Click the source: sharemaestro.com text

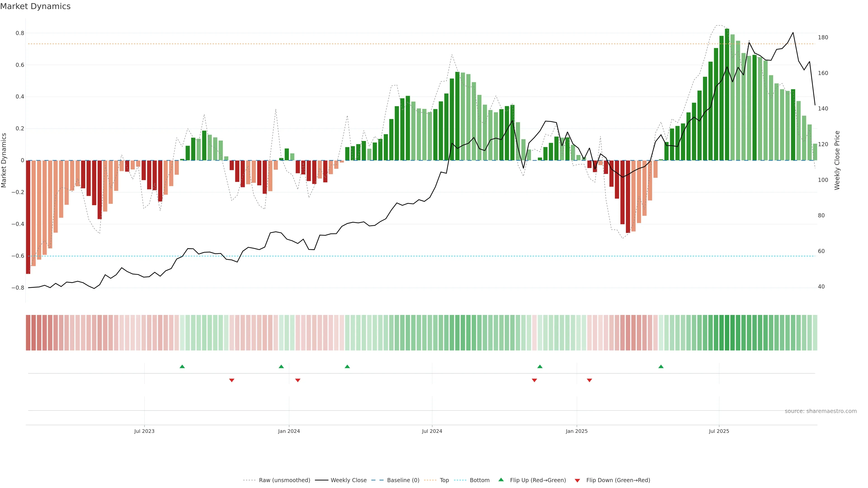click(x=821, y=411)
